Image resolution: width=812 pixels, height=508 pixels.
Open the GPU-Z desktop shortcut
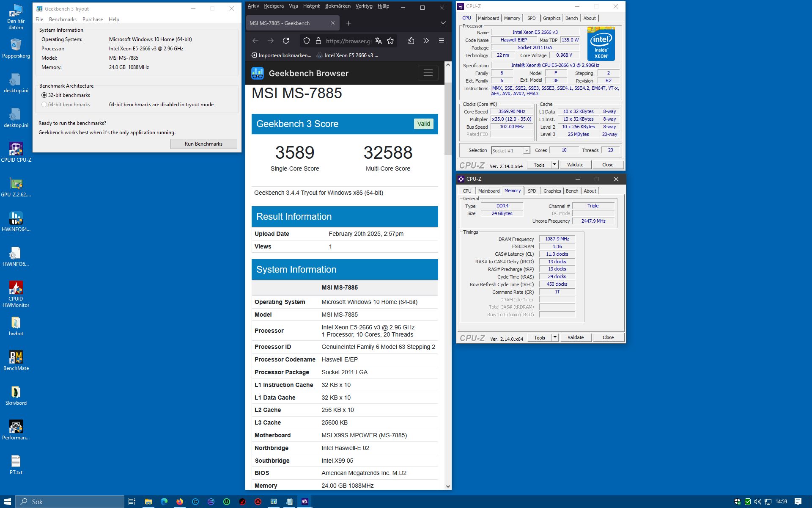[16, 187]
